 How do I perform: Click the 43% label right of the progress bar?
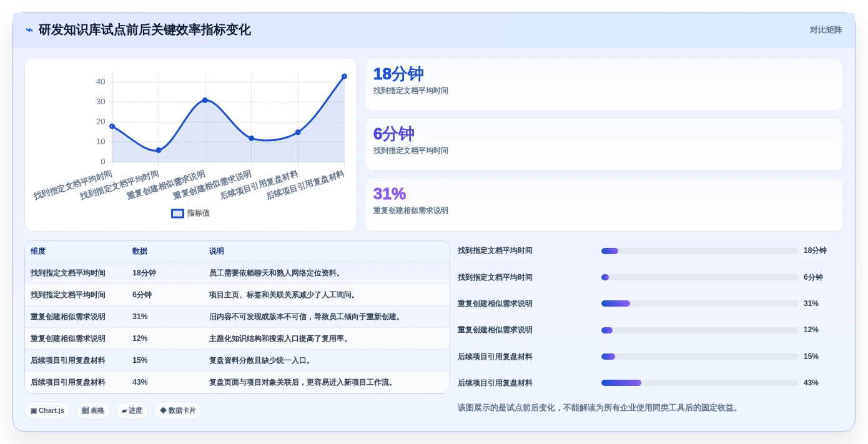(x=811, y=383)
